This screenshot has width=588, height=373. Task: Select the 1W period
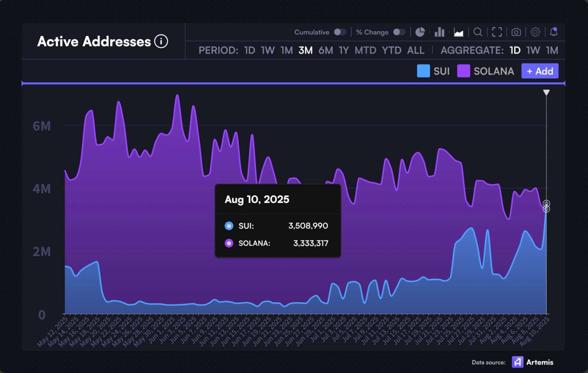coord(268,50)
